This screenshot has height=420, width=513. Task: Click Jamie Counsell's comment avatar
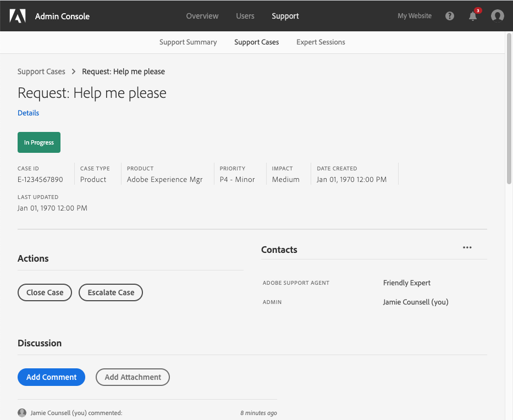22,413
